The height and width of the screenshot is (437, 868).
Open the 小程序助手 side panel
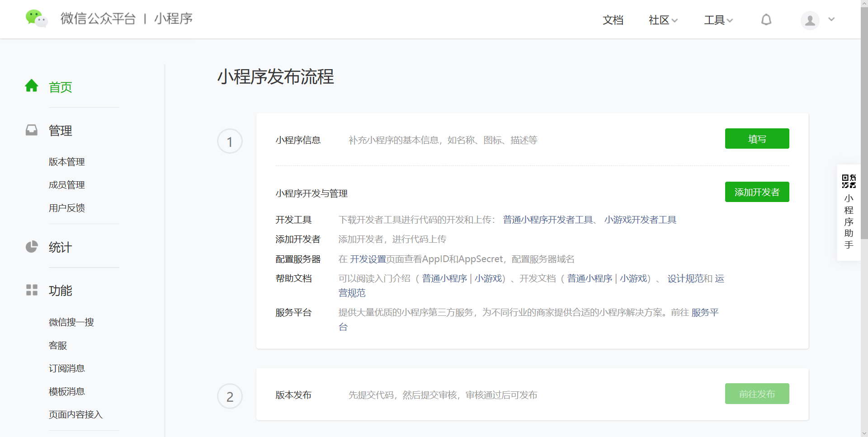[x=849, y=212]
